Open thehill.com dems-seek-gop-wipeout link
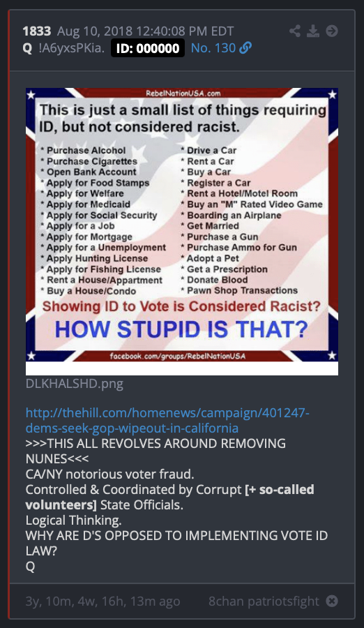 tap(167, 420)
